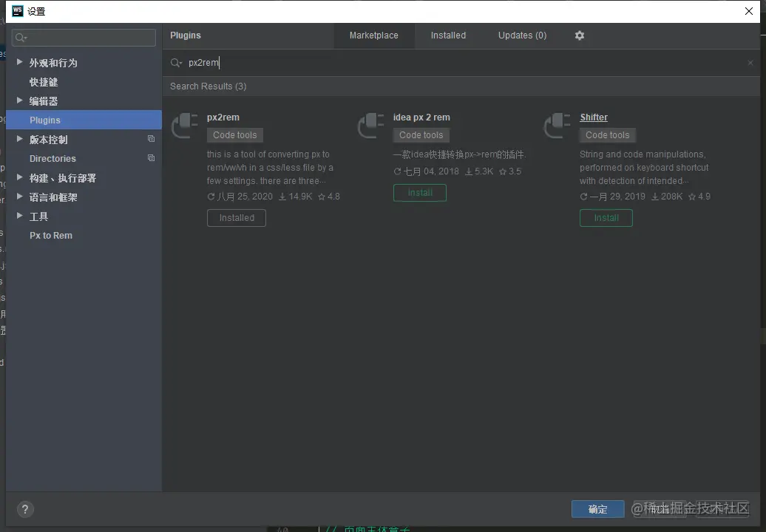Expand the 编辑器 tree node

point(19,100)
